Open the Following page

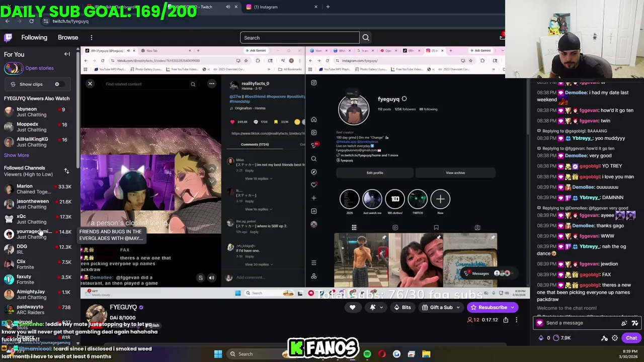click(x=34, y=38)
